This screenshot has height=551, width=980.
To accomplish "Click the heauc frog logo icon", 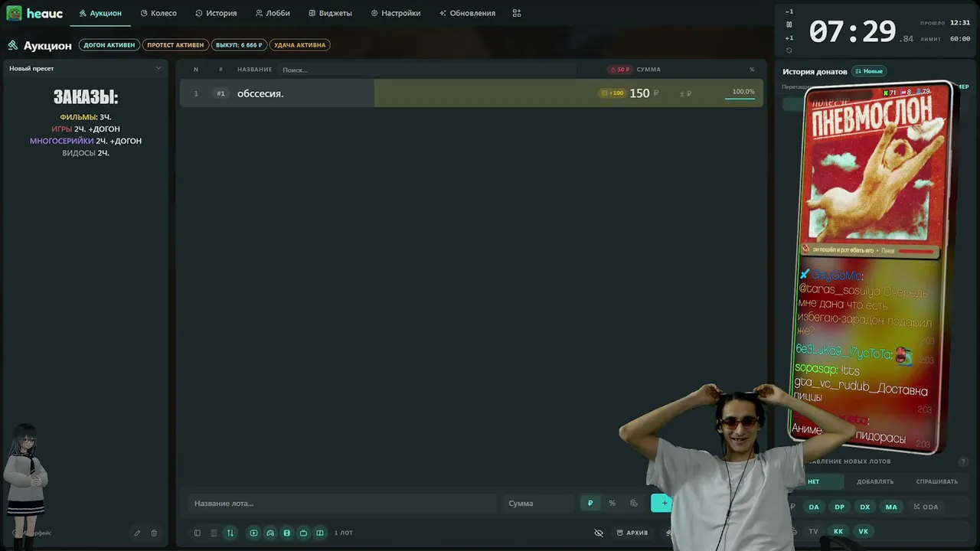I will [14, 13].
